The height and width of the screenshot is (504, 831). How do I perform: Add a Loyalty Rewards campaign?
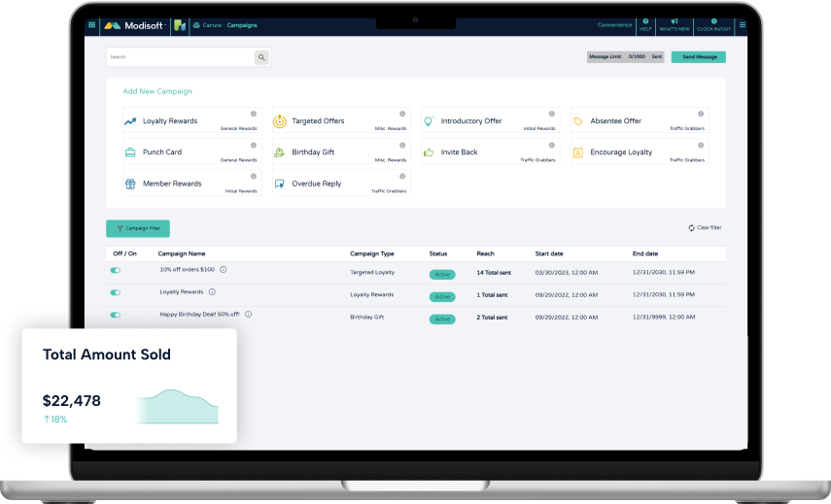tap(191, 120)
